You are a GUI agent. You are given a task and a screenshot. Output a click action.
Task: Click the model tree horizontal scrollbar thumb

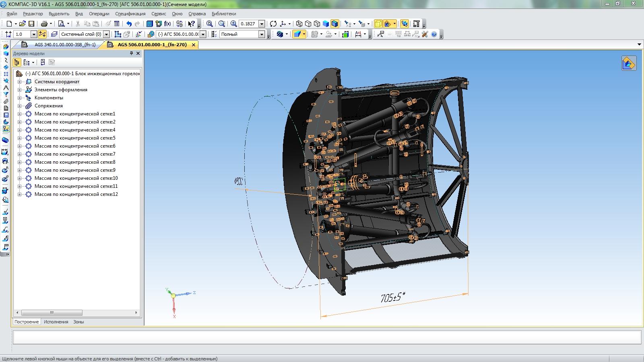52,313
